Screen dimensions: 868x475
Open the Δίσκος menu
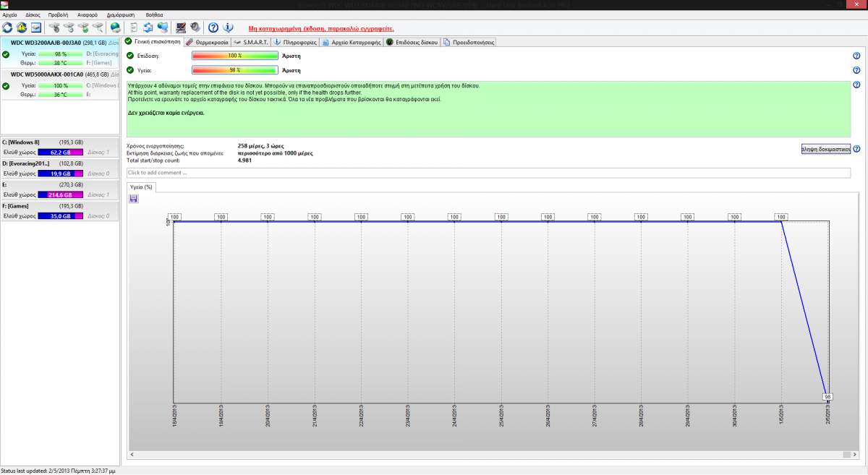click(x=33, y=14)
